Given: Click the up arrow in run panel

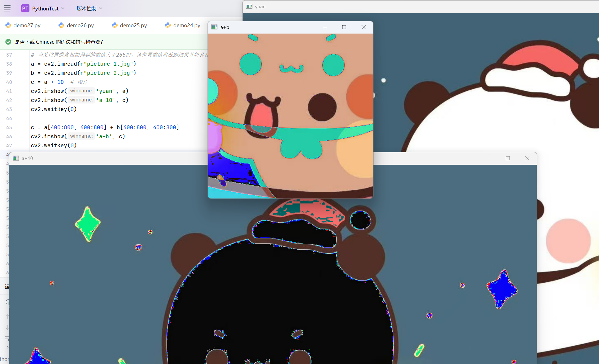Looking at the screenshot, I should (7, 316).
